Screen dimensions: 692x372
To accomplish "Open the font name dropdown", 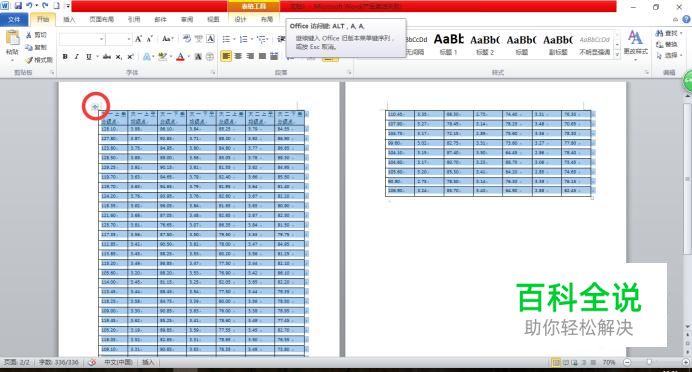I will 102,39.
